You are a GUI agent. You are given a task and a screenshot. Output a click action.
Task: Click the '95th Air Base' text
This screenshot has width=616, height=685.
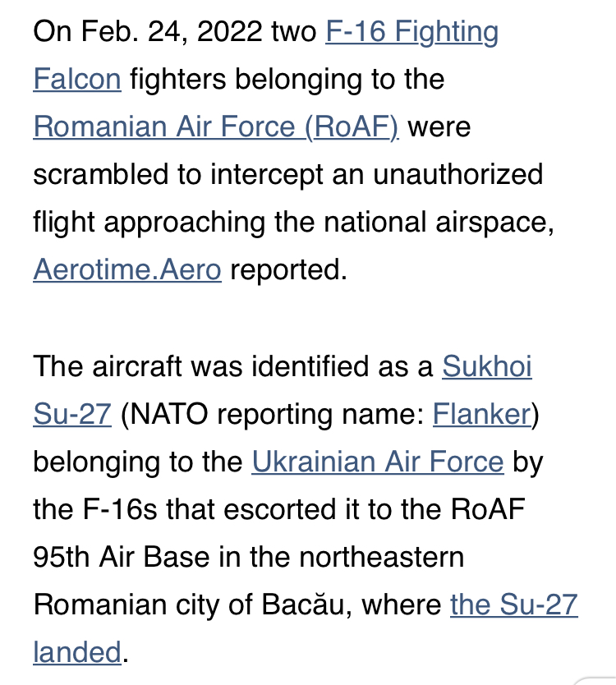click(122, 557)
